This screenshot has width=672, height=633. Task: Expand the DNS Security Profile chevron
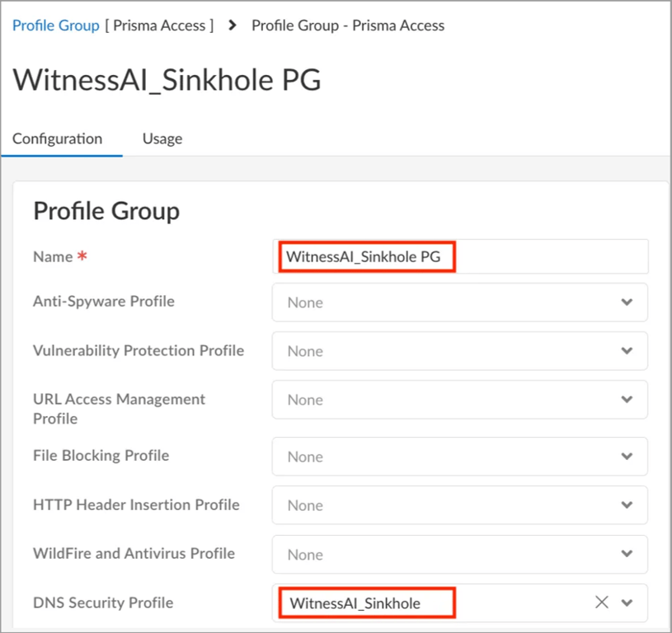click(x=627, y=603)
